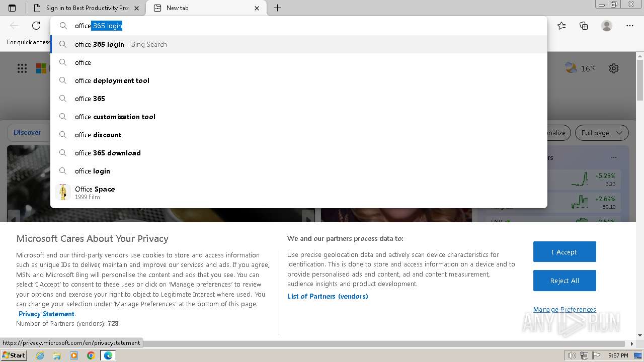Choose 'office deployment tool' suggestion
The height and width of the screenshot is (362, 644).
tap(299, 80)
